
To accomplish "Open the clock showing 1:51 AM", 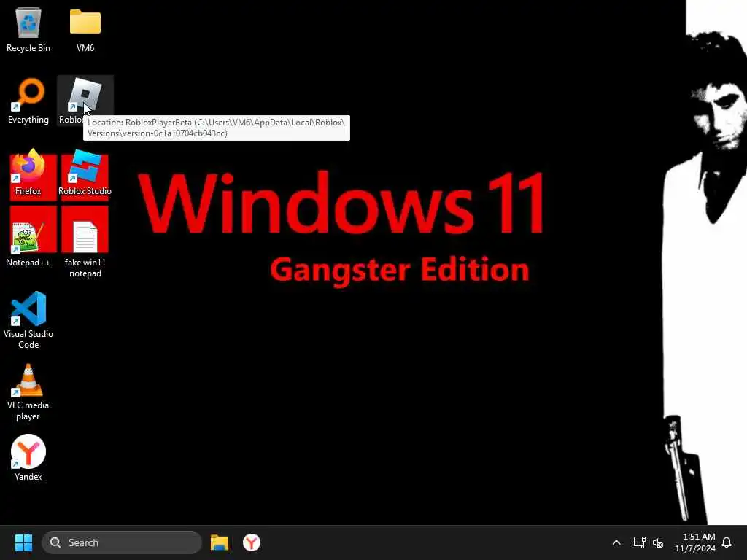I will [x=695, y=542].
